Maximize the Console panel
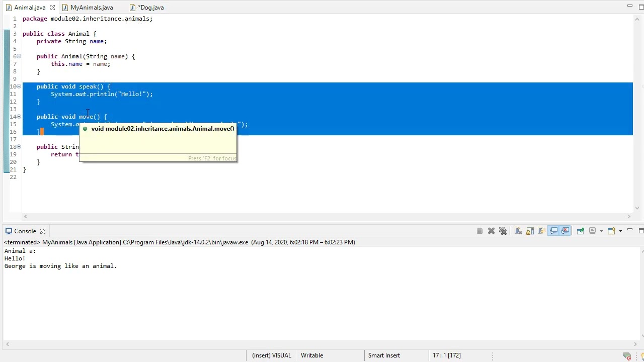 click(x=641, y=231)
